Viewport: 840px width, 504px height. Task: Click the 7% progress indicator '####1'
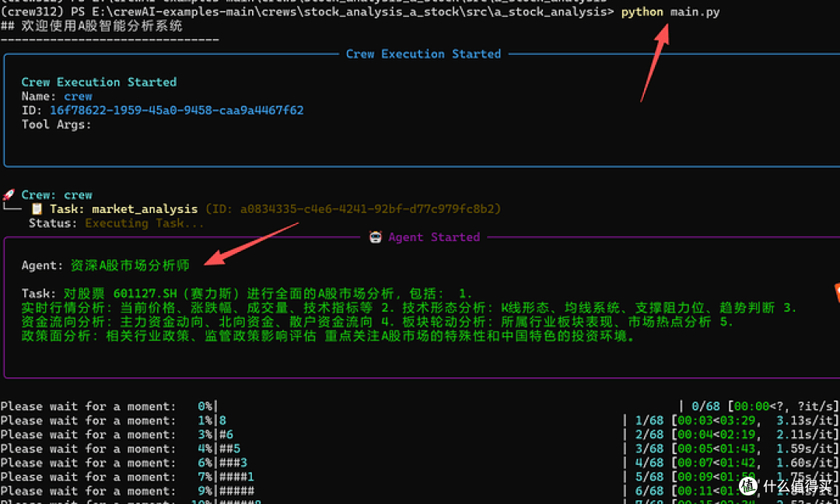(236, 477)
